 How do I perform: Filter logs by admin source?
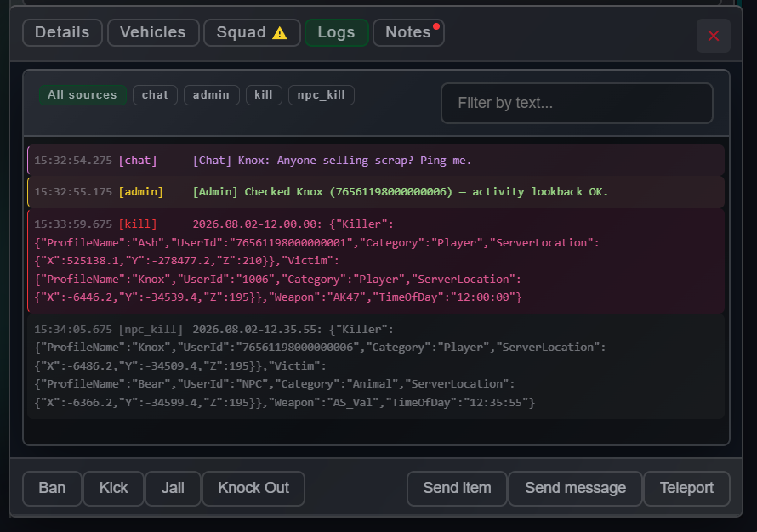click(x=212, y=95)
